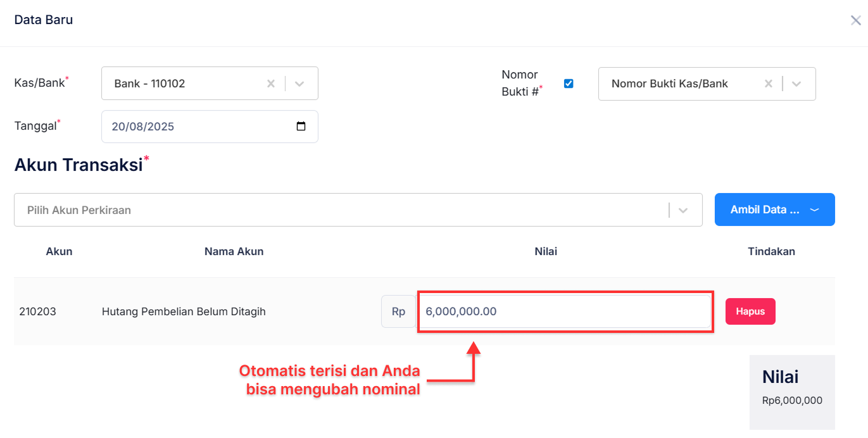Image resolution: width=868 pixels, height=438 pixels.
Task: Open the date picker calendar icon
Action: [301, 126]
